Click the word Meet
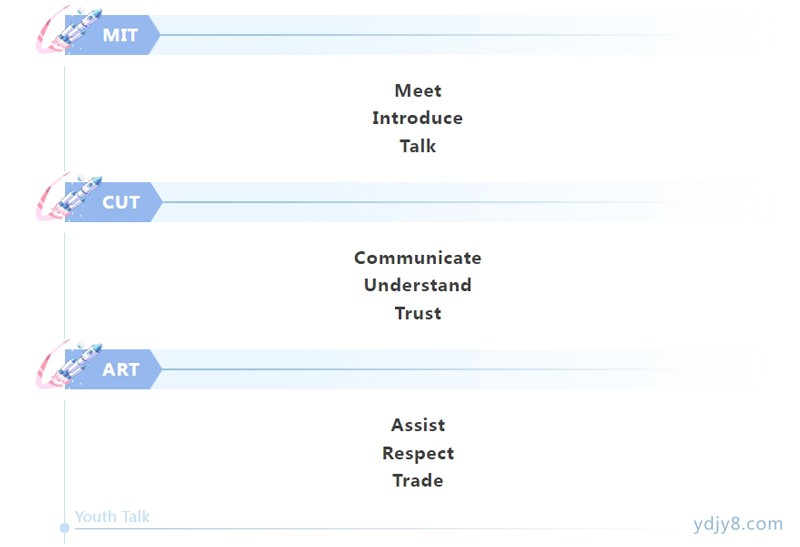The width and height of the screenshot is (800, 547). pos(418,91)
